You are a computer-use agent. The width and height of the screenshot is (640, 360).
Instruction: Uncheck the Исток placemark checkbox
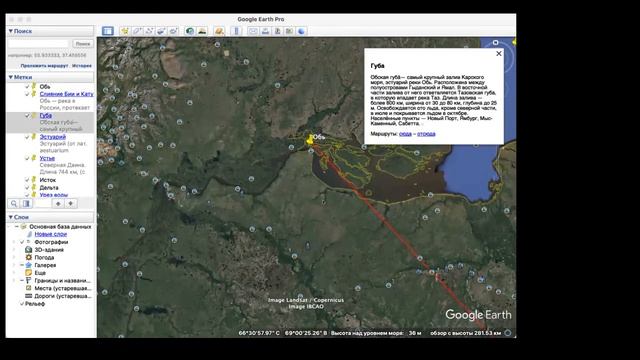pyautogui.click(x=27, y=180)
